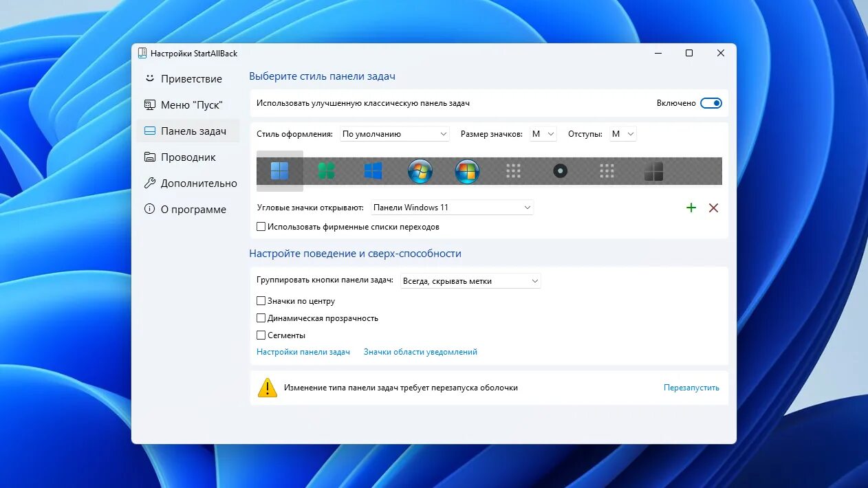Open 'О программе' section
Image resolution: width=868 pixels, height=488 pixels.
[x=188, y=210]
